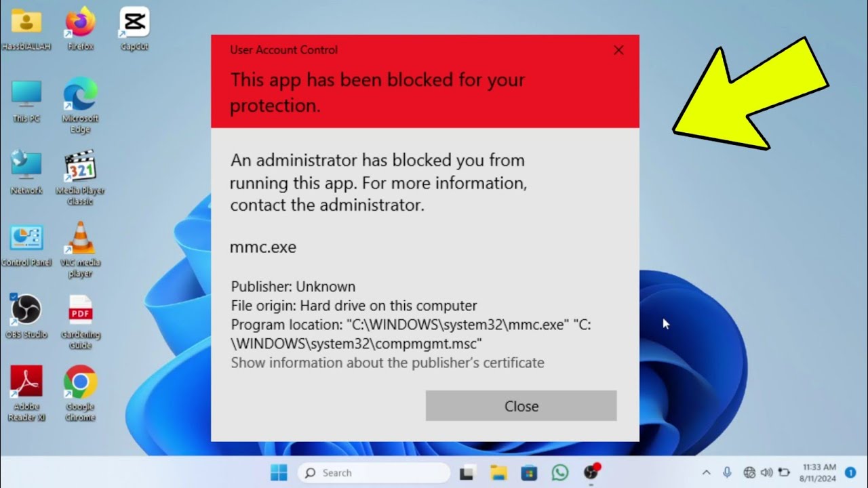Dismiss the dialog with the X button

[618, 50]
